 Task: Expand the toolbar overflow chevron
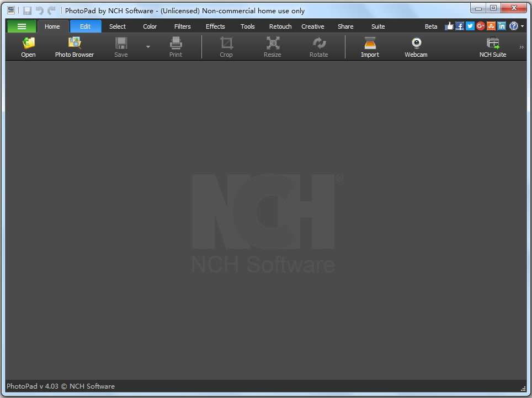tap(522, 47)
